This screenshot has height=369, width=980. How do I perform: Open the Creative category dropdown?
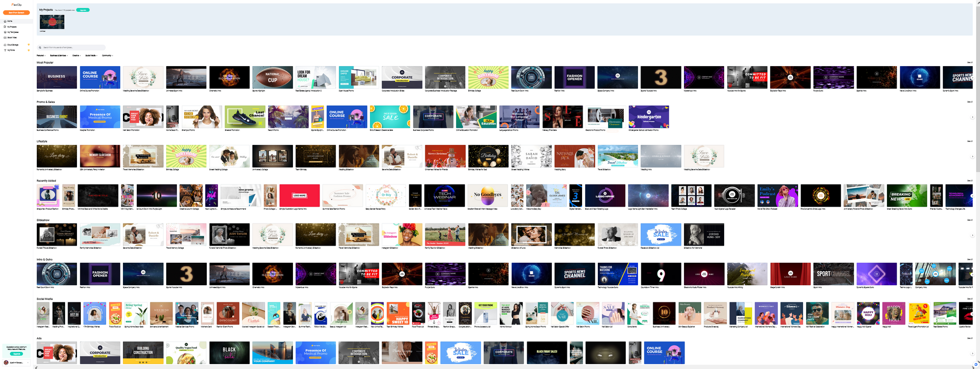click(x=76, y=56)
